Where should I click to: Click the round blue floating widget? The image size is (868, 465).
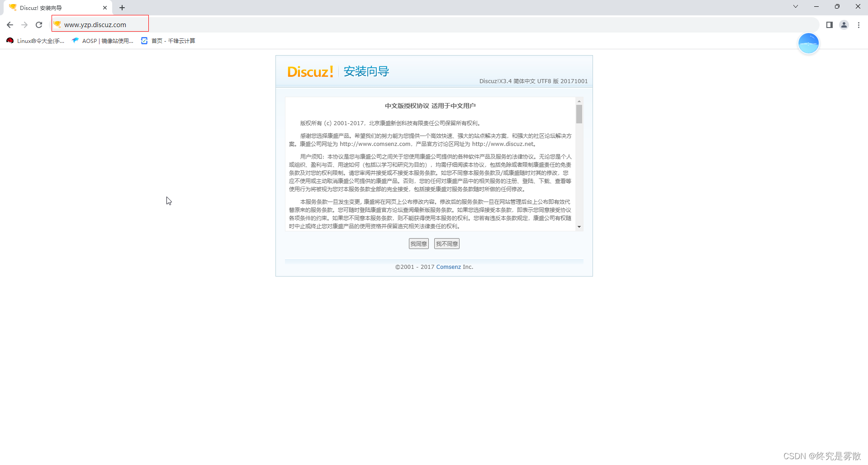pyautogui.click(x=808, y=43)
